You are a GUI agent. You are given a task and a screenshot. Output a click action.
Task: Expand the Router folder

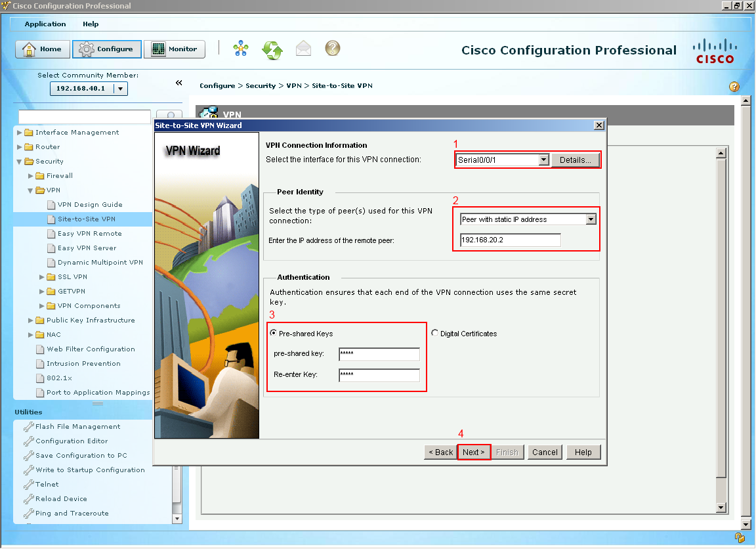tap(19, 147)
